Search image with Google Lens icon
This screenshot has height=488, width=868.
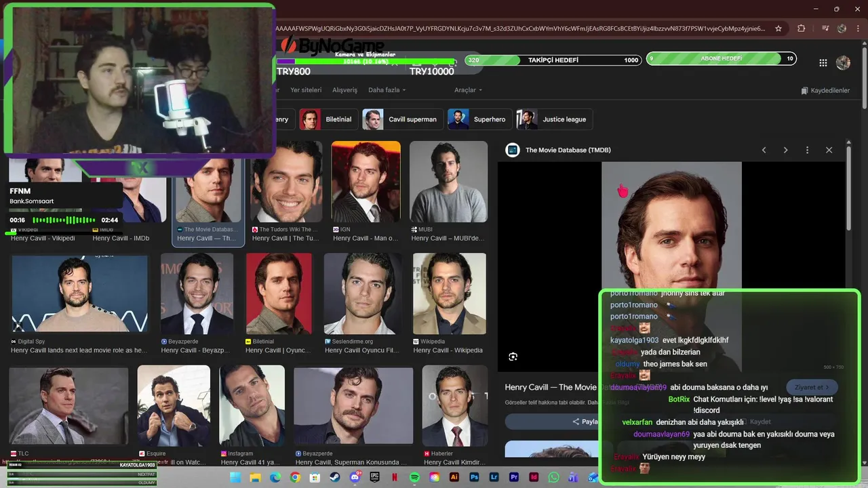tap(513, 357)
